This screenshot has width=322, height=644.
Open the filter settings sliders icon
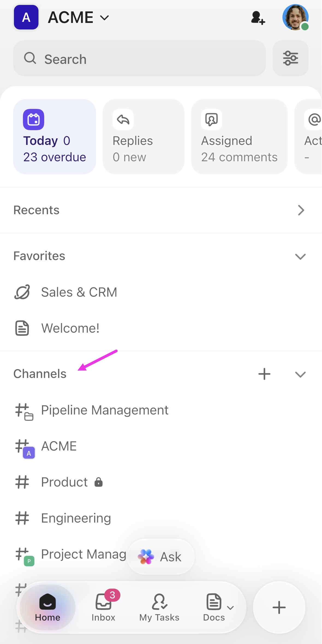click(290, 58)
